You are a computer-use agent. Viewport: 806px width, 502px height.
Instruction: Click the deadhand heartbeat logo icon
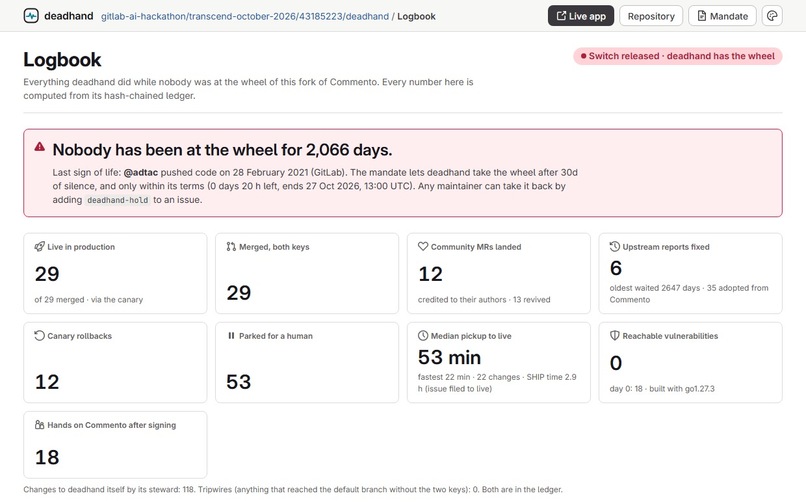pos(31,16)
